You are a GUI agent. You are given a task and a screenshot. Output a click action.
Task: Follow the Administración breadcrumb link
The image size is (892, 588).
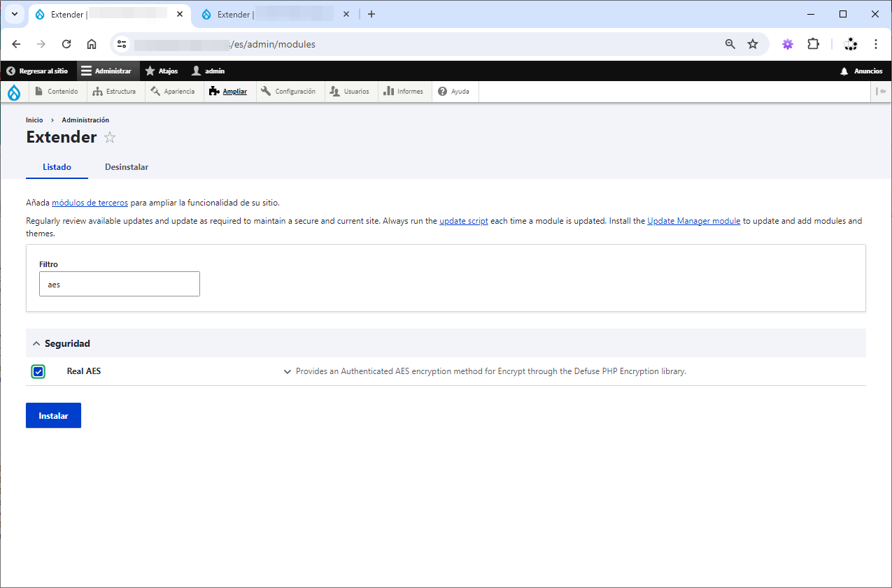85,120
